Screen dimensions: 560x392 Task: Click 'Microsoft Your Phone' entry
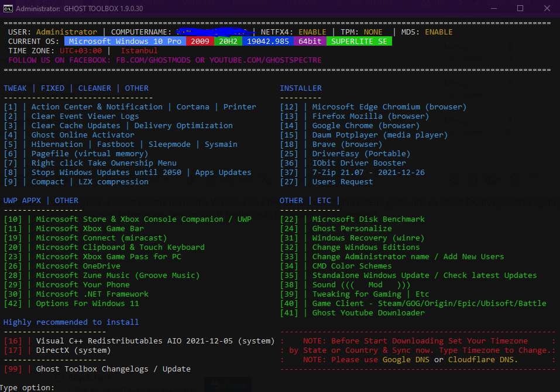click(x=83, y=284)
